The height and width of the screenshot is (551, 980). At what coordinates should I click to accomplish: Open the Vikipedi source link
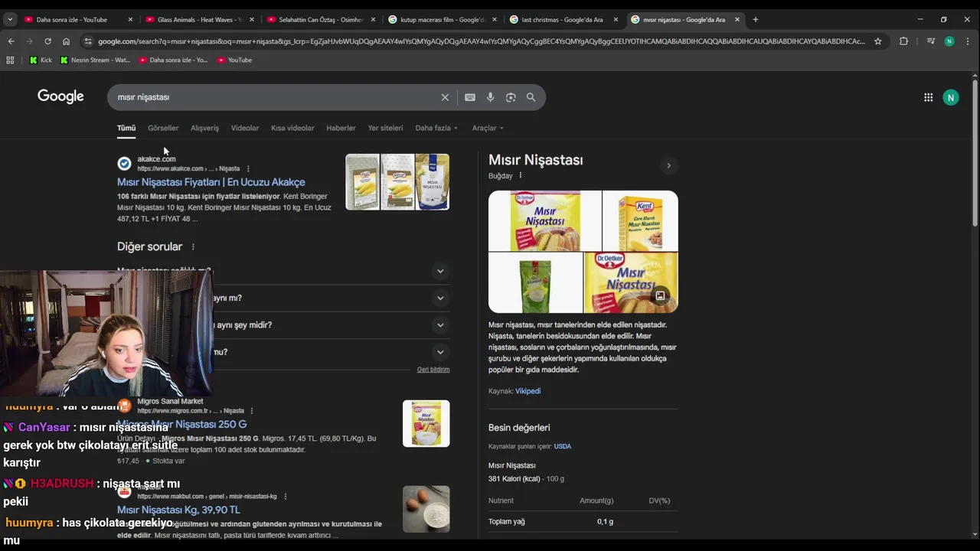click(x=528, y=391)
